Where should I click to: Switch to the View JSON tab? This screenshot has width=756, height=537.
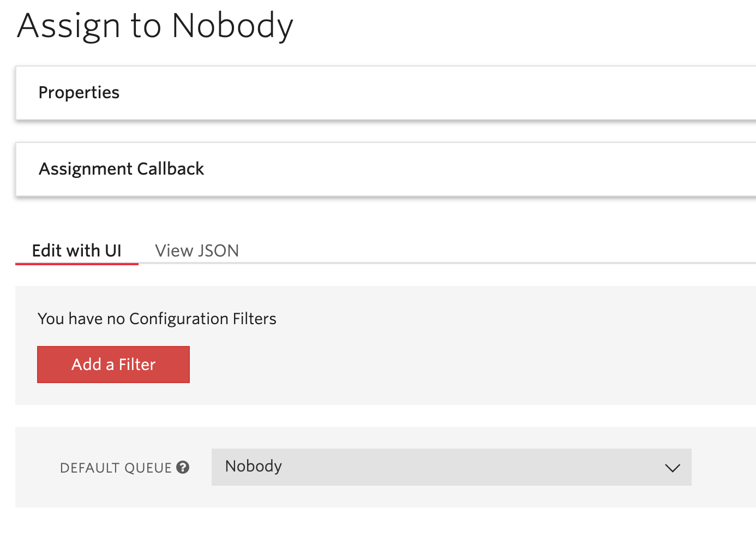[x=197, y=250]
